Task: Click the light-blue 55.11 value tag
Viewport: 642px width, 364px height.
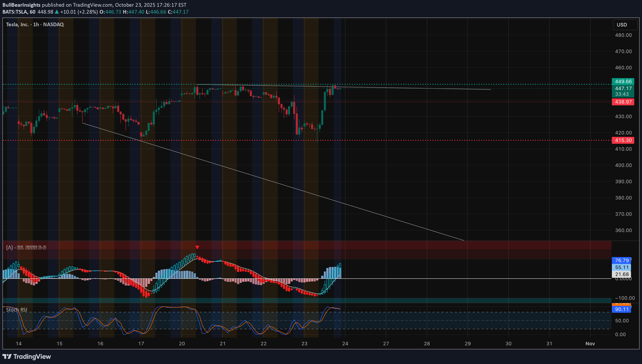Action: (621, 267)
